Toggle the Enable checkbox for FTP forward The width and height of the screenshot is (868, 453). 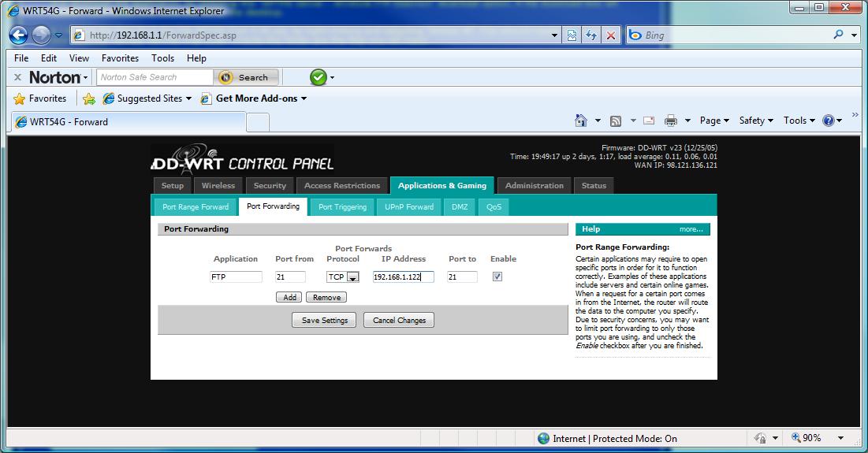click(x=497, y=277)
